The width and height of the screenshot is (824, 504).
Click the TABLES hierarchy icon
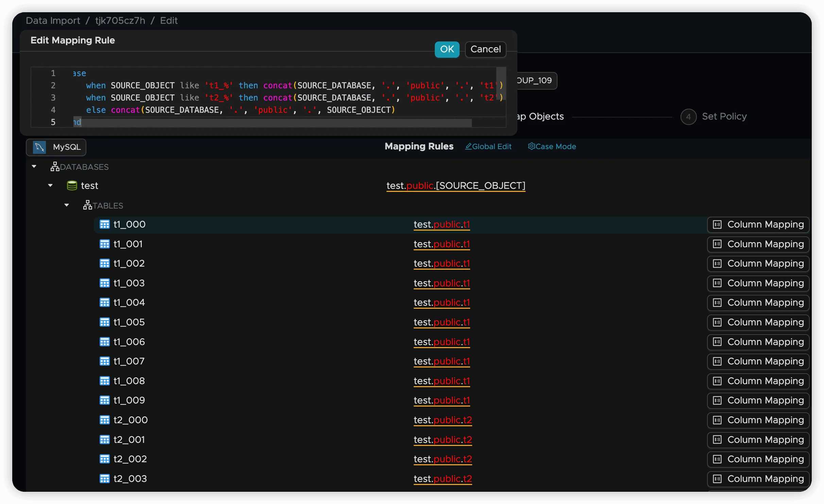87,205
